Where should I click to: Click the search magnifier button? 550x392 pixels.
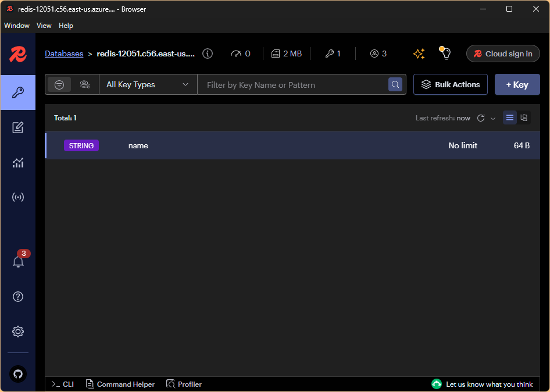click(395, 84)
